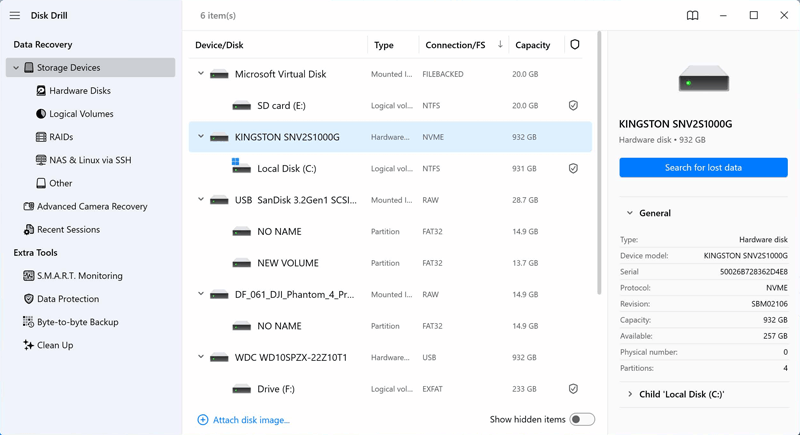The image size is (800, 435).
Task: Open S.M.A.R.T. Monitoring tool
Action: [80, 276]
